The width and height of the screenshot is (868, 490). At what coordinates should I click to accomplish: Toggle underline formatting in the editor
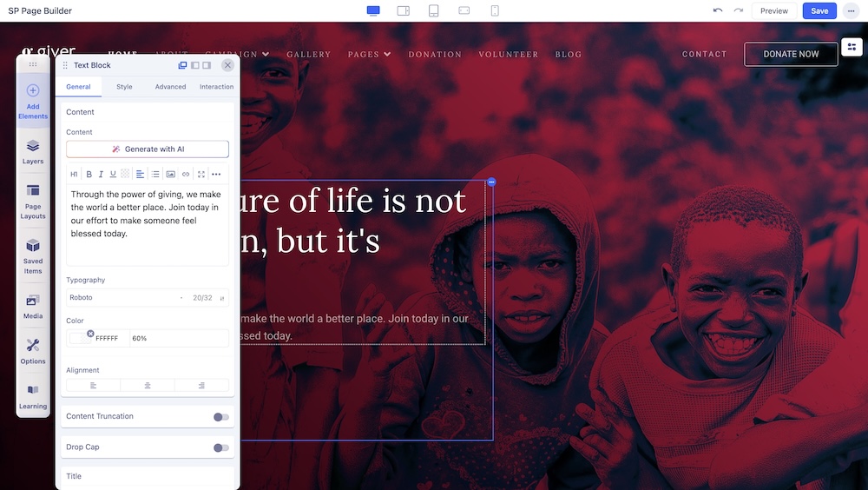113,174
